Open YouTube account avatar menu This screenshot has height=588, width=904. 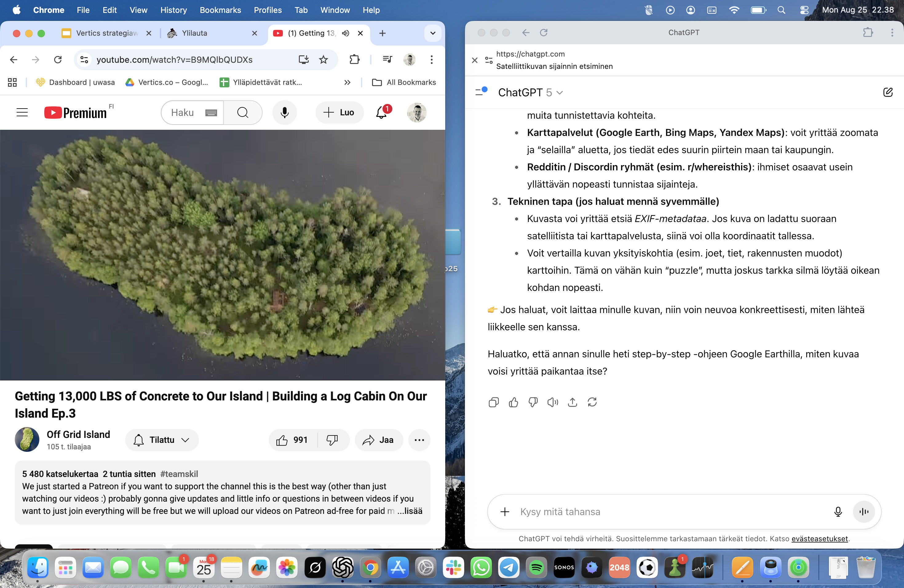pyautogui.click(x=417, y=113)
